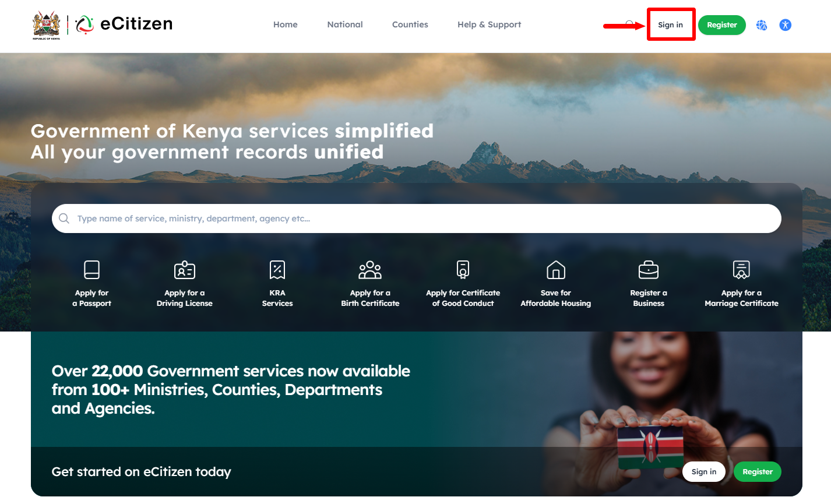The width and height of the screenshot is (831, 504).
Task: Click the green Register button in the header
Action: (722, 25)
